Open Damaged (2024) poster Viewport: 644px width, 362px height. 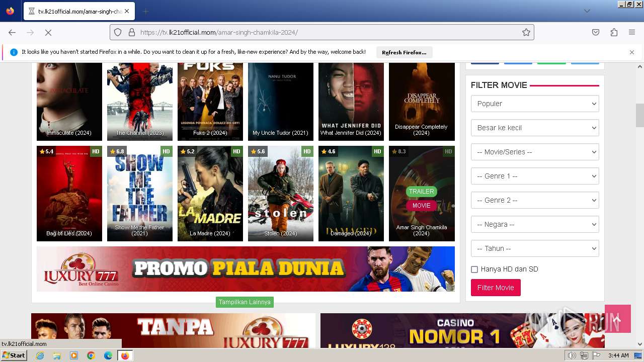[351, 194]
